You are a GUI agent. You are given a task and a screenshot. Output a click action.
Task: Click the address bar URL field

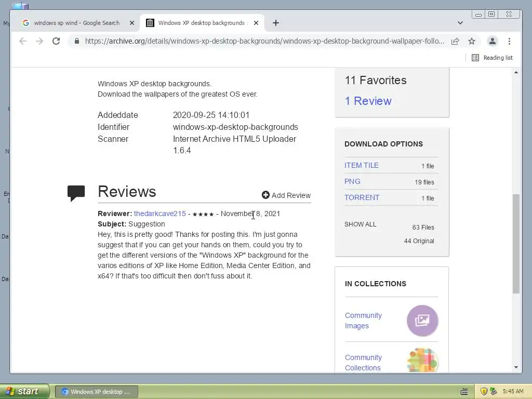click(x=264, y=41)
